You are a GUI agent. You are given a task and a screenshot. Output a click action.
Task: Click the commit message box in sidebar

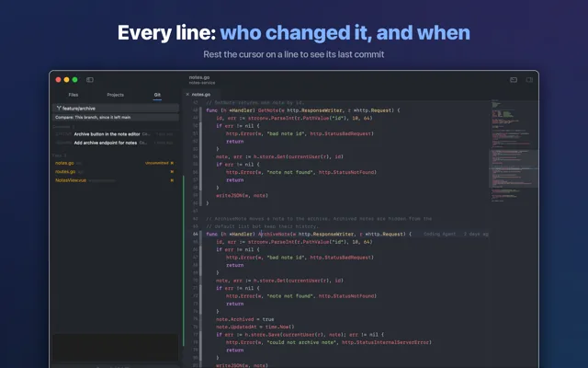[x=115, y=348]
